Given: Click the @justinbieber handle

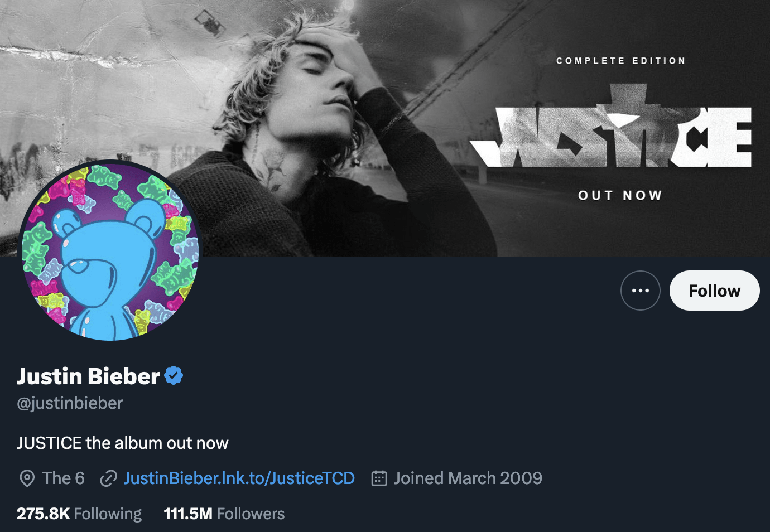Looking at the screenshot, I should pos(69,403).
